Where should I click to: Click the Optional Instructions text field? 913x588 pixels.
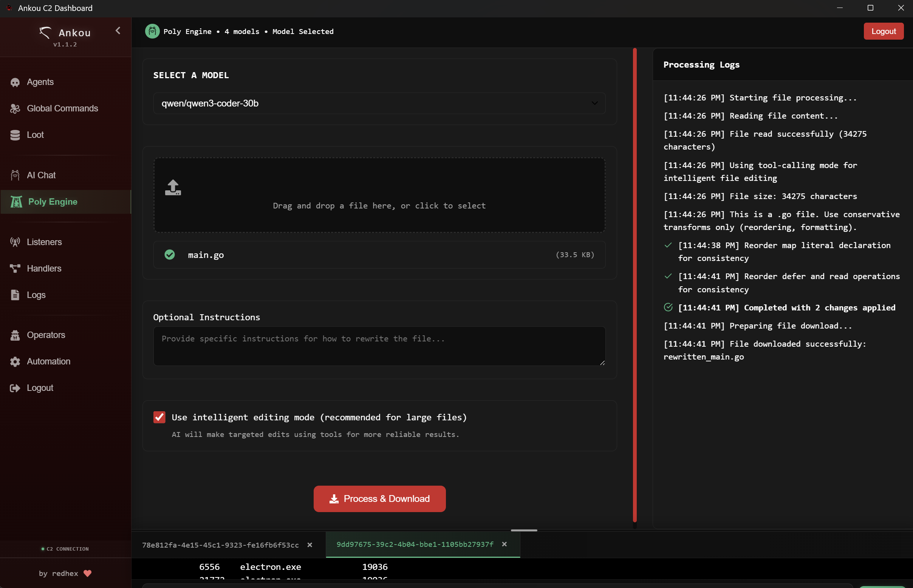(379, 346)
